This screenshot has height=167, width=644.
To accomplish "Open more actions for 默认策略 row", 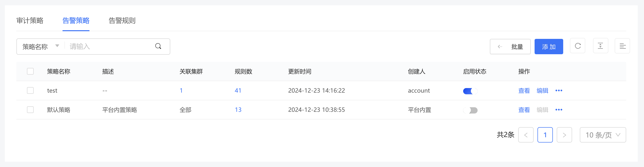I will click(x=559, y=110).
